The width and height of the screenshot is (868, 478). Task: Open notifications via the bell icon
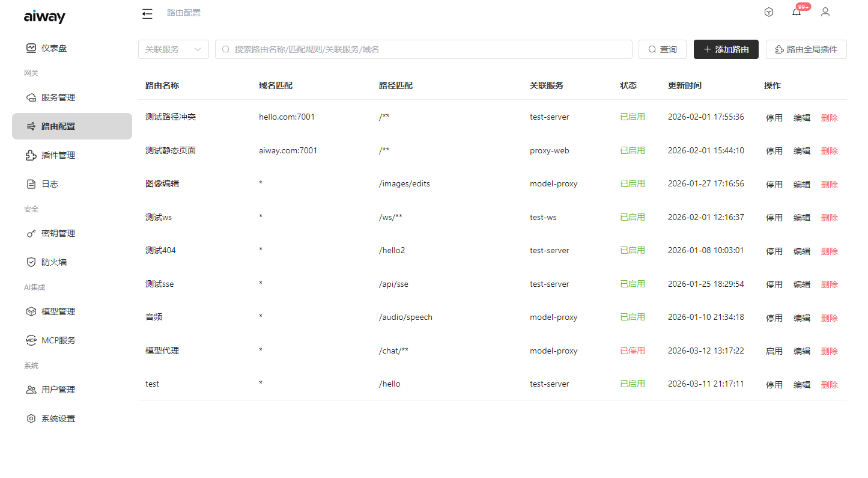[x=797, y=13]
